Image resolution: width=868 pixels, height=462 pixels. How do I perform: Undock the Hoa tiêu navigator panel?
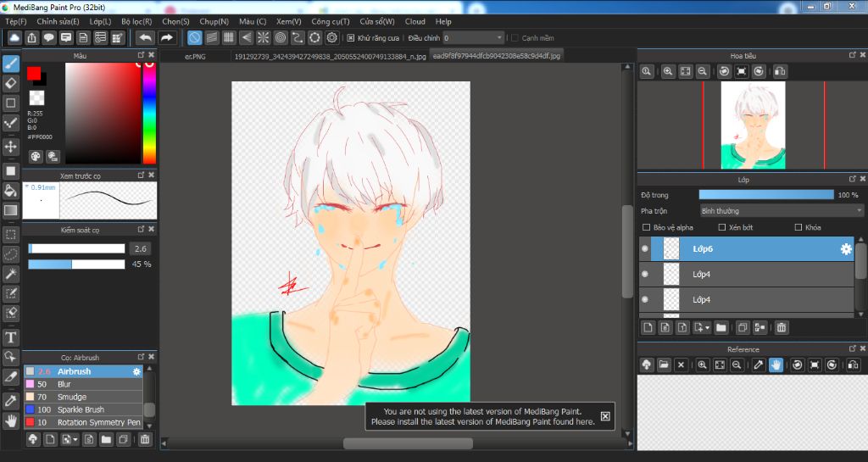[x=853, y=55]
